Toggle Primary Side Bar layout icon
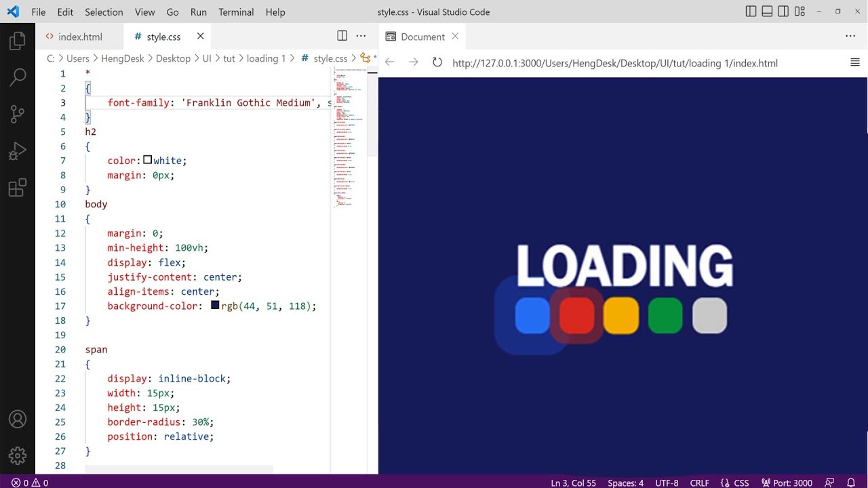Screen dimensions: 868x488 tap(751, 12)
